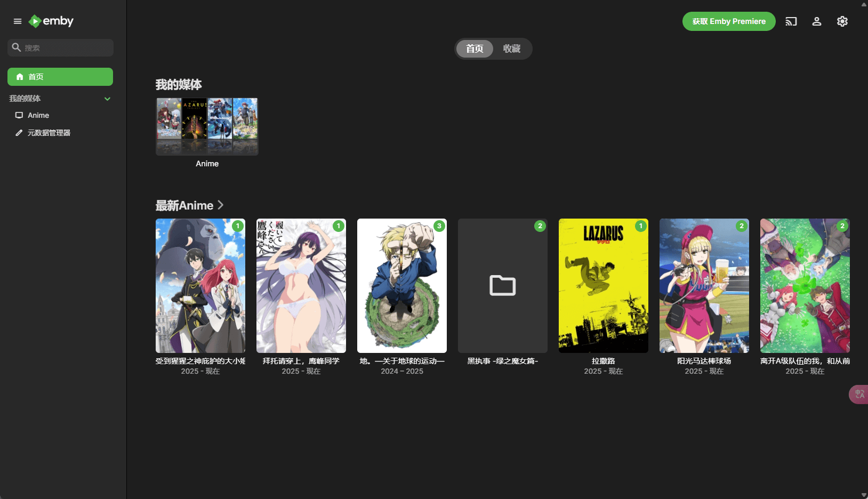Collapse the 我的媒体 sidebar section
868x499 pixels.
[107, 99]
